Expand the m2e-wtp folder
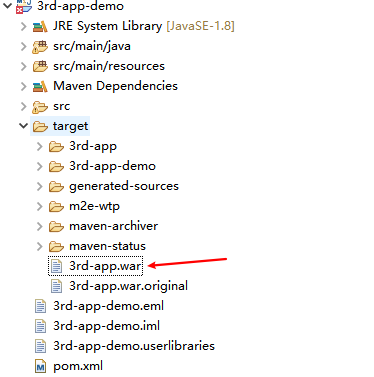The image size is (374, 377). click(40, 206)
